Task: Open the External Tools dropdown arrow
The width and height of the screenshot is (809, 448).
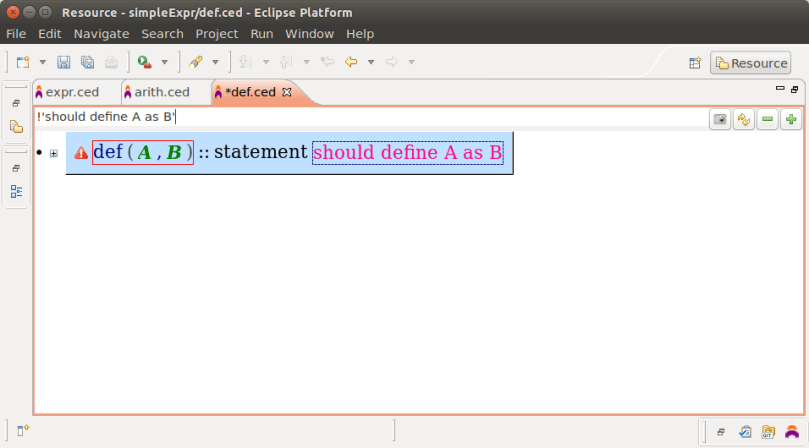Action: pyautogui.click(x=164, y=62)
